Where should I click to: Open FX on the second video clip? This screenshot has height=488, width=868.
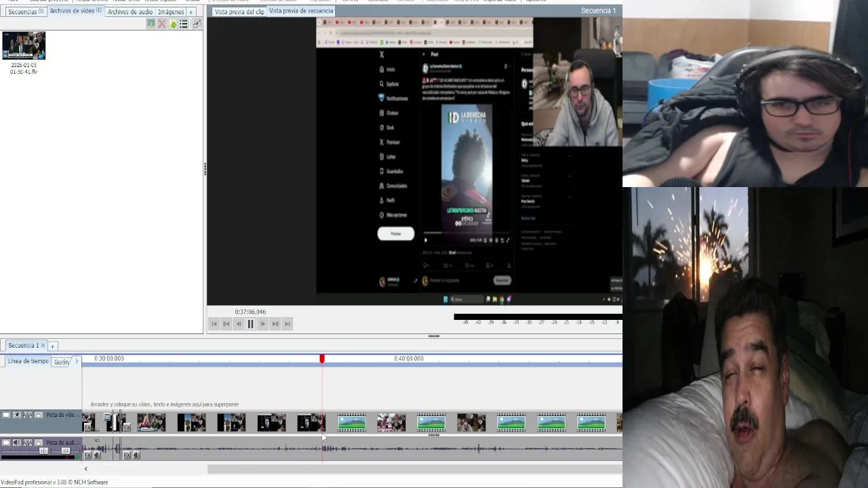point(127,427)
